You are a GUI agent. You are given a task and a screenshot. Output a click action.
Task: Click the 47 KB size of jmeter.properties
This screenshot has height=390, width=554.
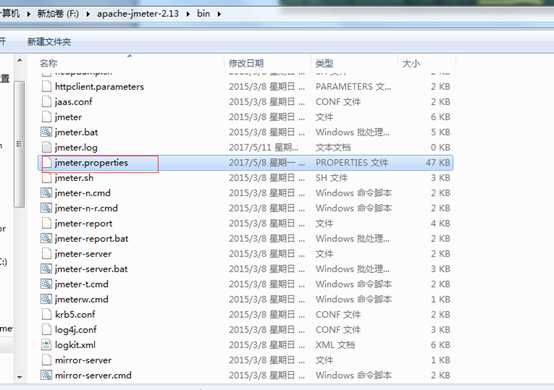(x=437, y=163)
